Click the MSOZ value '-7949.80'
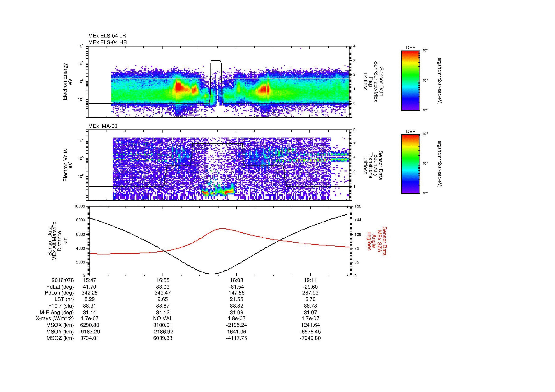Image resolution: width=555 pixels, height=392 pixels. click(x=310, y=338)
